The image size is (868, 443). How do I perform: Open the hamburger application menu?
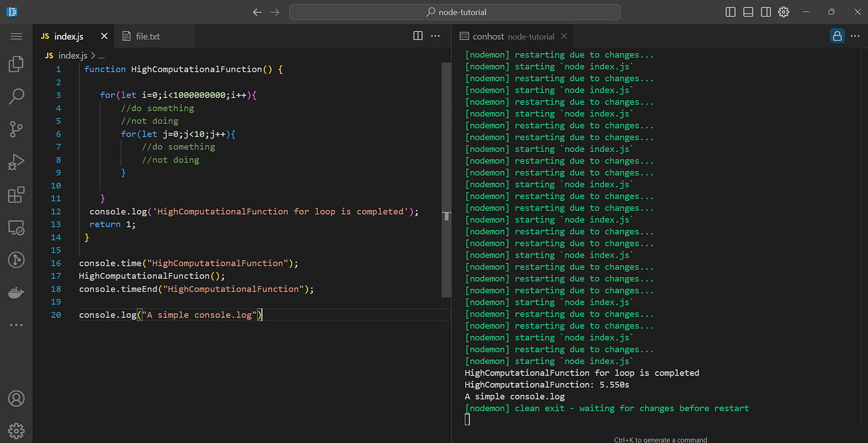click(16, 37)
